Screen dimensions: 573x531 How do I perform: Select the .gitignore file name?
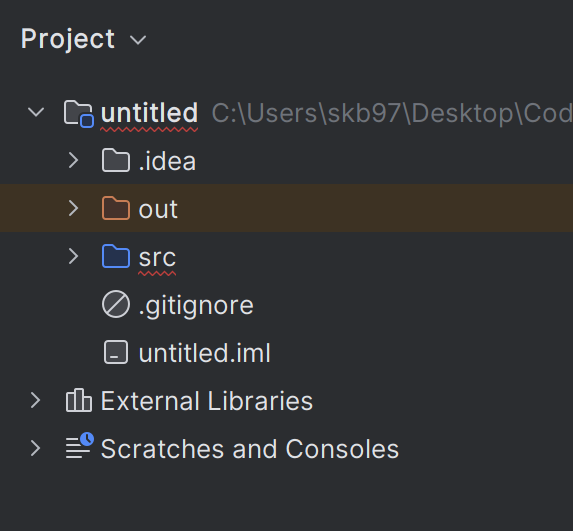(196, 306)
